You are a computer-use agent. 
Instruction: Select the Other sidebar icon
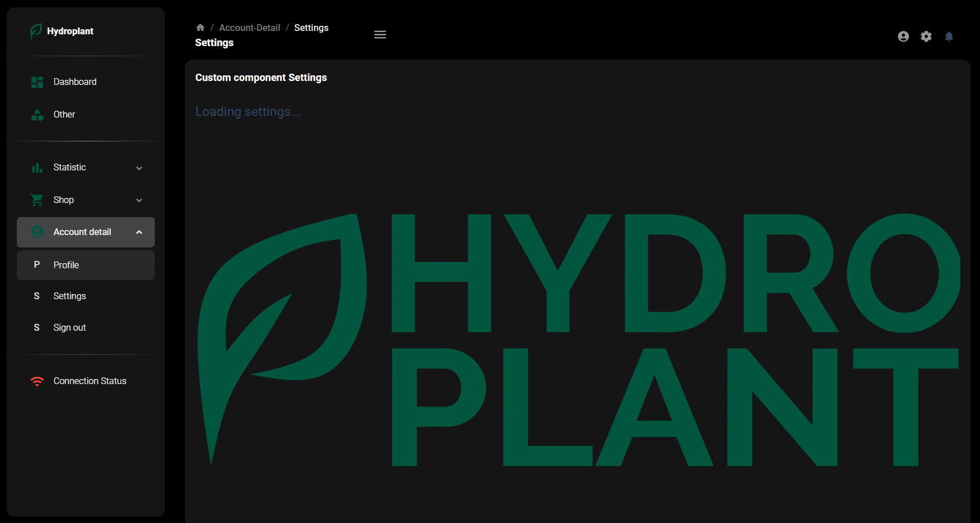[37, 114]
